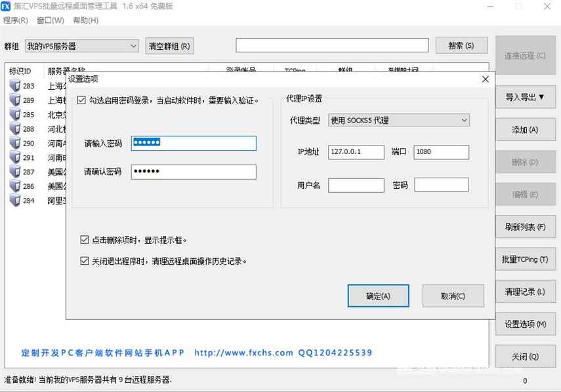Toggle clear history on exit checkbox
The image size is (561, 392).
click(x=84, y=261)
